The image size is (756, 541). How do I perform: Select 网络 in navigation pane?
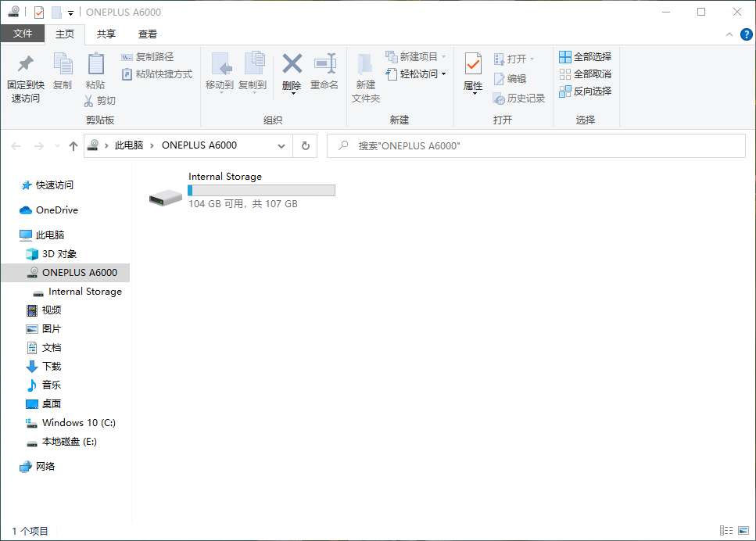point(37,467)
